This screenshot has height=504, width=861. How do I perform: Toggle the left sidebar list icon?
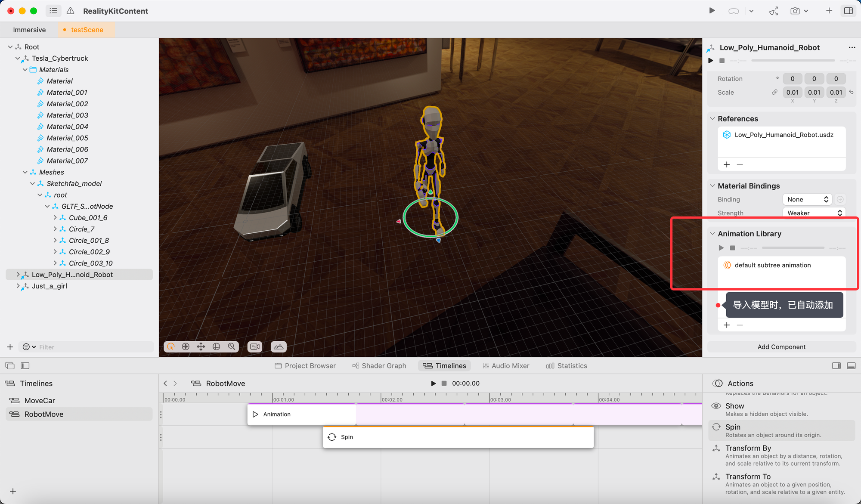pyautogui.click(x=53, y=11)
